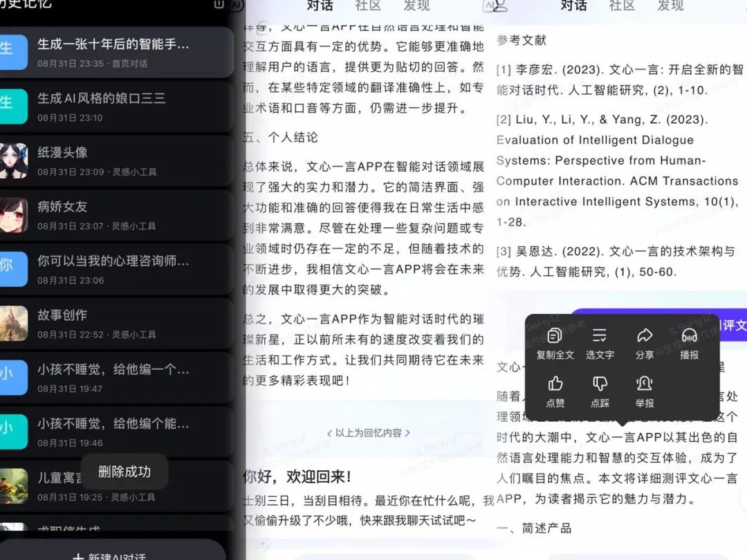Switch to 社区 tab in middle screen
747x560 pixels.
tap(368, 6)
